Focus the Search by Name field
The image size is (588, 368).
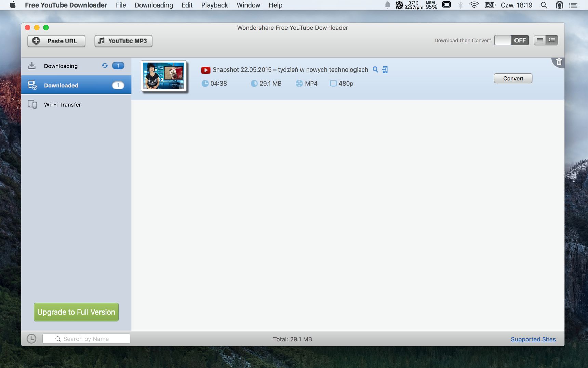(86, 339)
